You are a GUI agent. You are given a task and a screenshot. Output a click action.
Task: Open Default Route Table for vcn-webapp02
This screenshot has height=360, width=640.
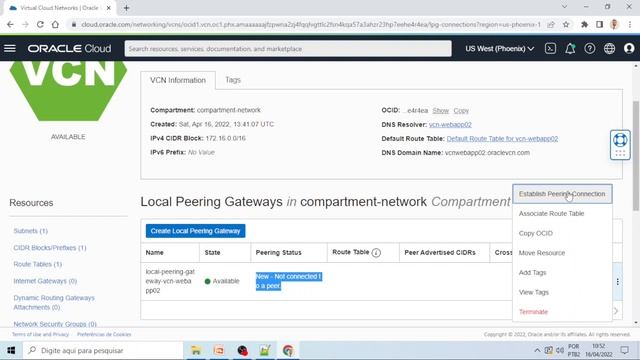click(x=502, y=139)
